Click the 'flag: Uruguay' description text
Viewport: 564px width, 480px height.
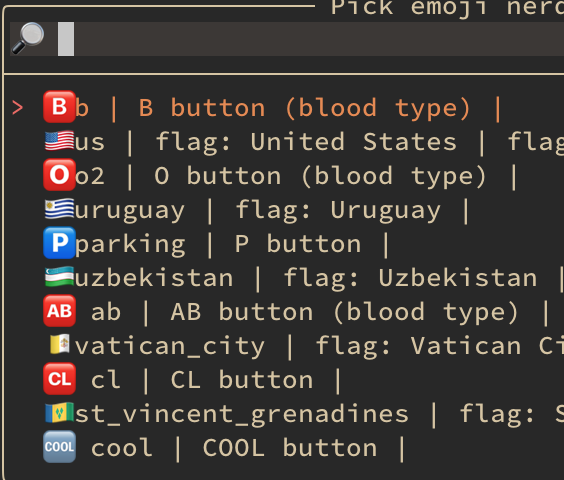(x=338, y=210)
